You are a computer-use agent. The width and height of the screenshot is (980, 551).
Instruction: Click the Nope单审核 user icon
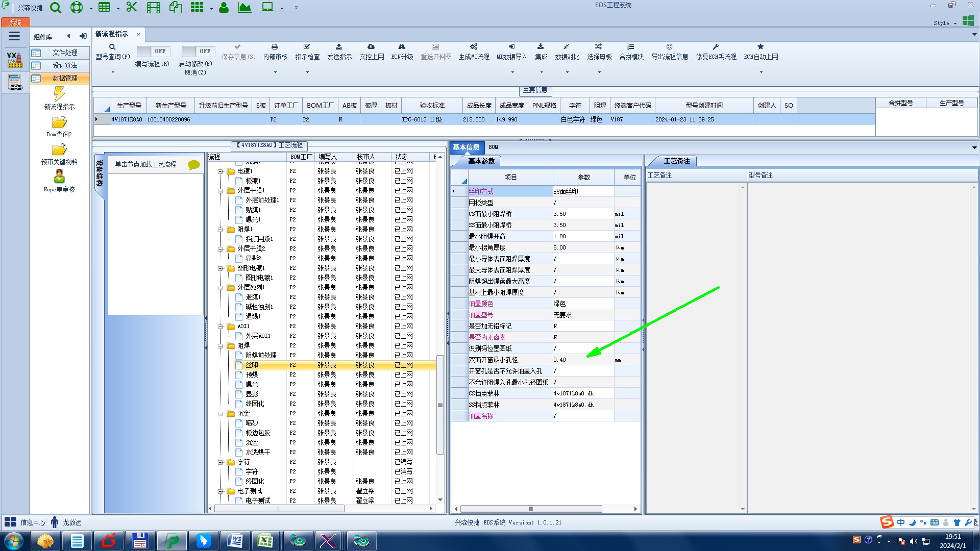[59, 177]
